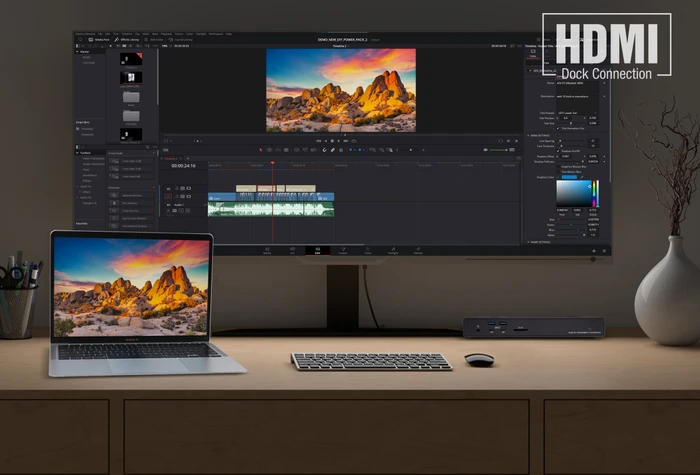Click the timeline playhead marker
The width and height of the screenshot is (700, 475).
coord(273,163)
